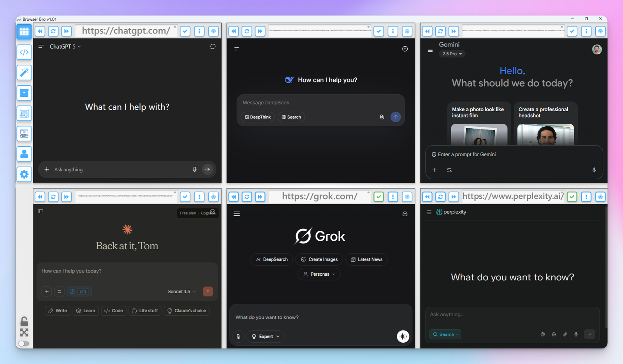Image resolution: width=623 pixels, height=364 pixels.
Task: Open settings gear in left sidebar
Action: 24,174
